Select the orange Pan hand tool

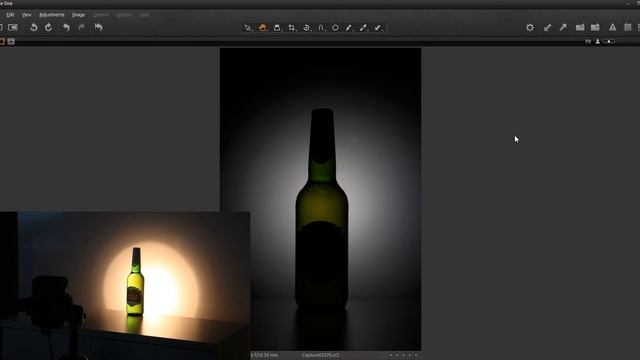[x=263, y=28]
